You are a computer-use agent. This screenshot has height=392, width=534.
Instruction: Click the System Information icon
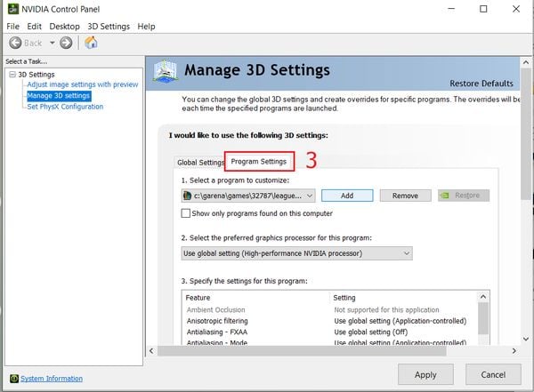point(14,379)
